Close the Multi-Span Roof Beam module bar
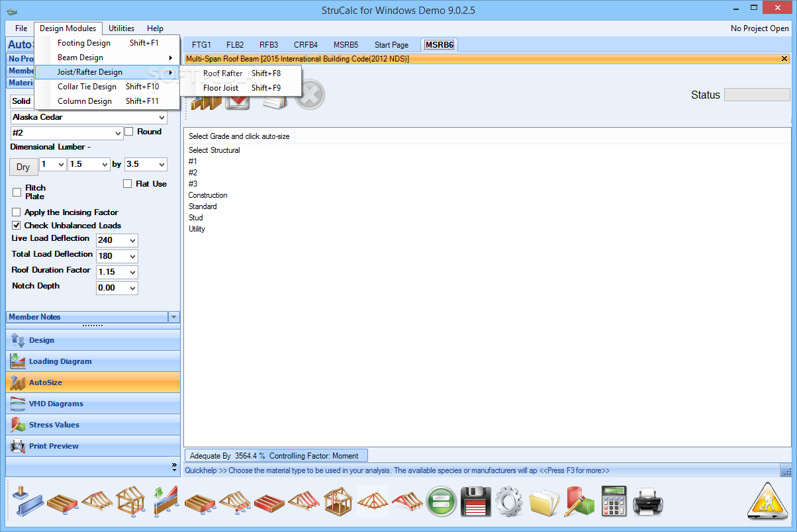The width and height of the screenshot is (797, 532). point(784,59)
